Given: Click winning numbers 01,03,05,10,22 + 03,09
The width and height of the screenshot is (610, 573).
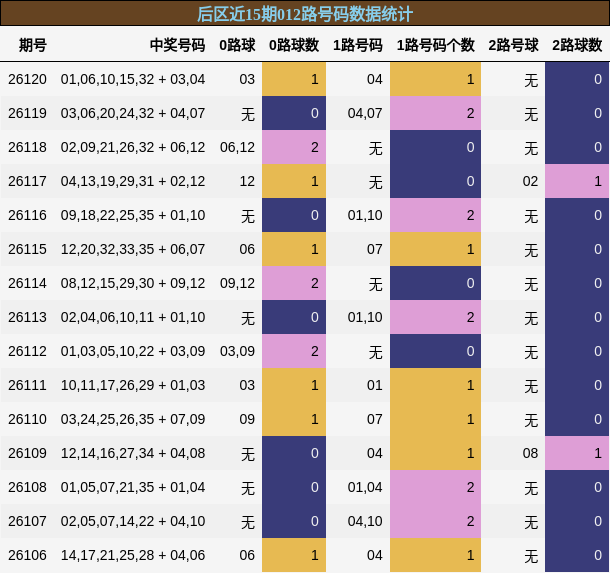Looking at the screenshot, I should tap(133, 351).
